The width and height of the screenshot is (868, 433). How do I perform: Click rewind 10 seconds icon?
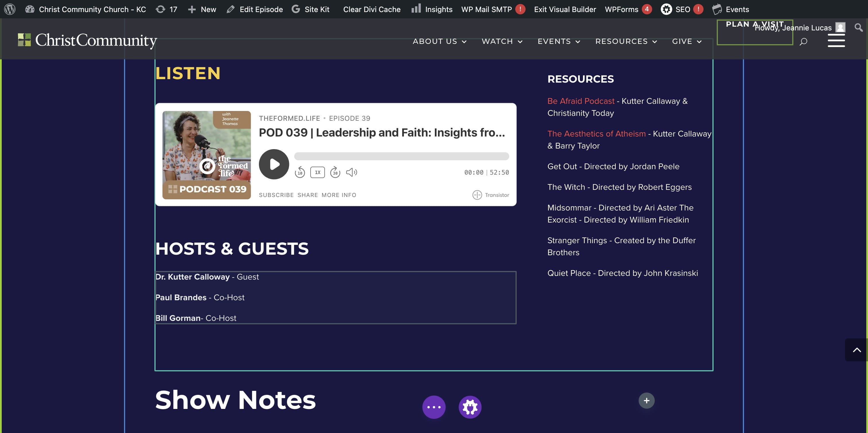(x=300, y=172)
